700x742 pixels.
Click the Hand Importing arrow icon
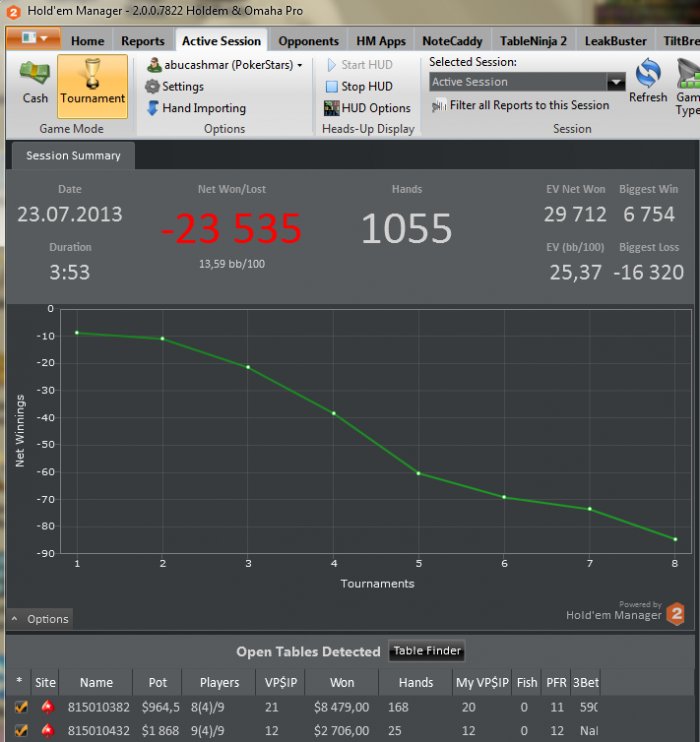[x=152, y=108]
